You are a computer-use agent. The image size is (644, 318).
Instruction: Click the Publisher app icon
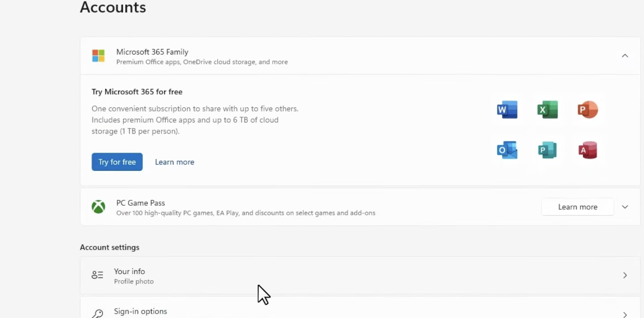547,150
